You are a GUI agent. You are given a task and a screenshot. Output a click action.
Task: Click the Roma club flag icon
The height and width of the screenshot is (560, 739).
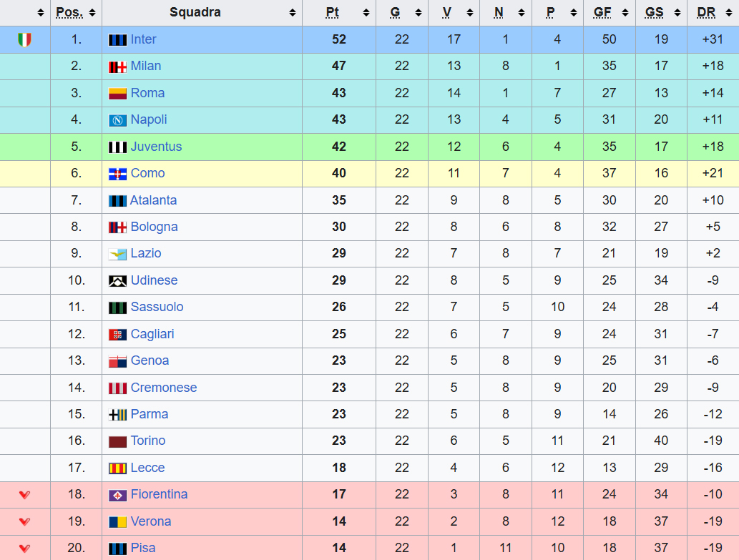click(117, 94)
